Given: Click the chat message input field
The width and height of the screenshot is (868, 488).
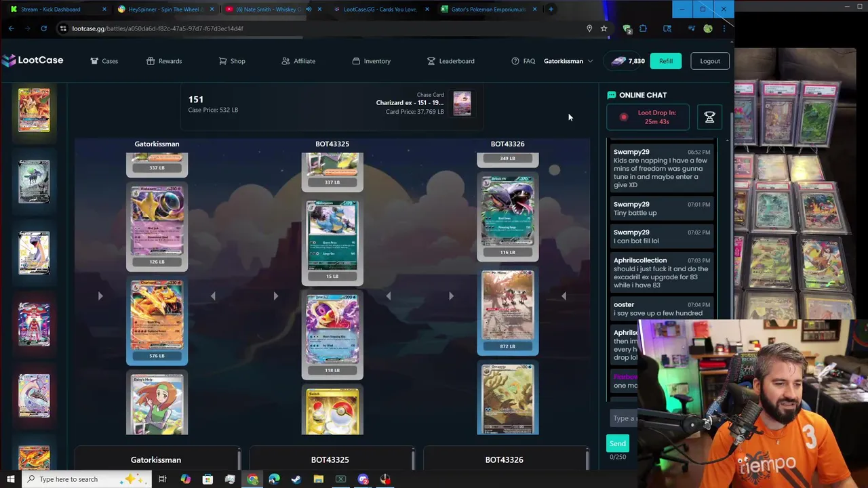Looking at the screenshot, I should tap(623, 418).
